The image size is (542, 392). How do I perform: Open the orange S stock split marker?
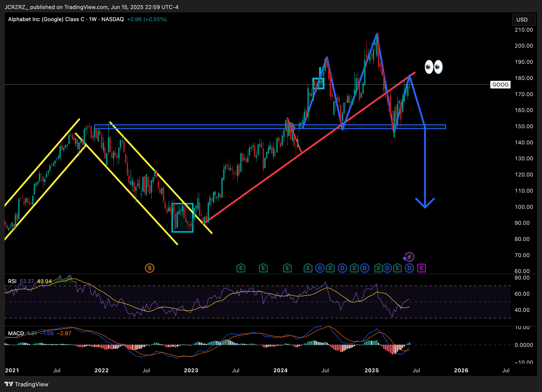tap(150, 268)
